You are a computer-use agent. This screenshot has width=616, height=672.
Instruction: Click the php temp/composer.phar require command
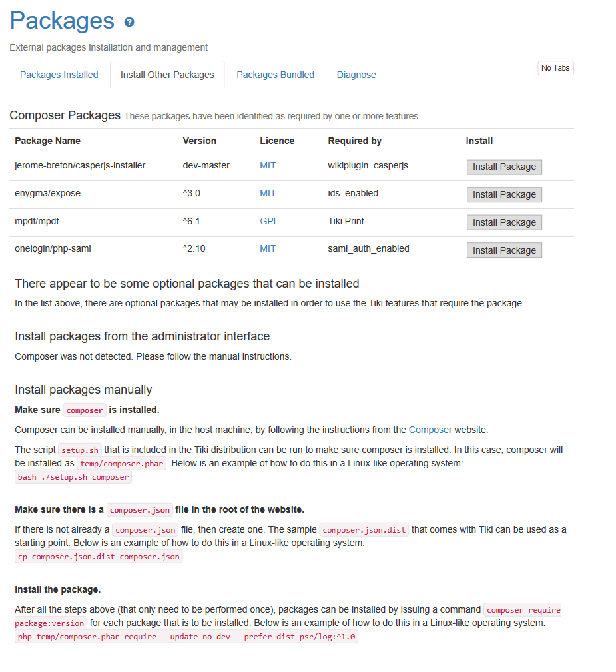186,637
